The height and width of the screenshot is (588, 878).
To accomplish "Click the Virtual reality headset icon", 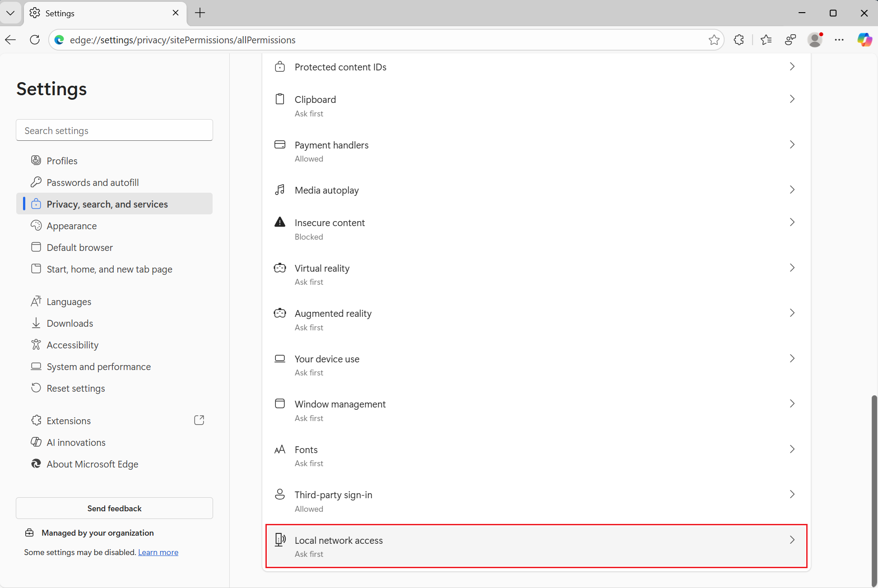I will [280, 268].
